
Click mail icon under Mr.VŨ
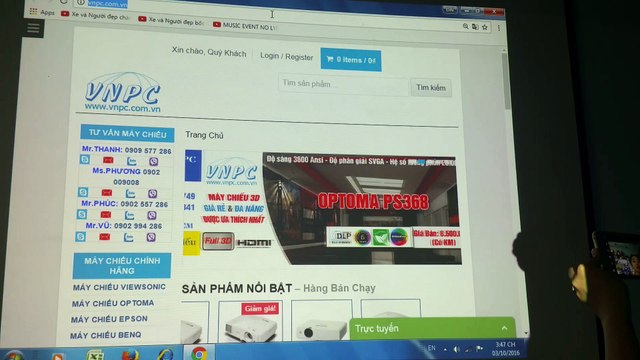[104, 236]
